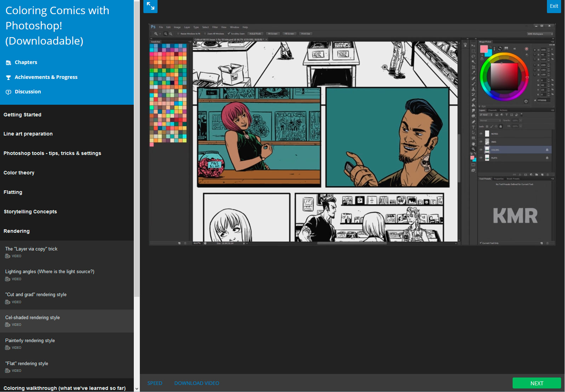The height and width of the screenshot is (392, 565).
Task: Click the Achievements trophy icon
Action: pyautogui.click(x=8, y=77)
